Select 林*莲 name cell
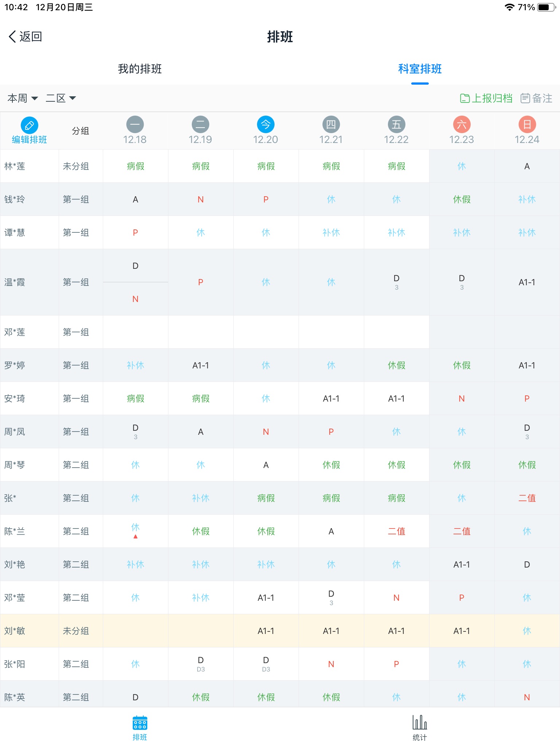Viewport: 560px width, 747px height. coord(30,166)
